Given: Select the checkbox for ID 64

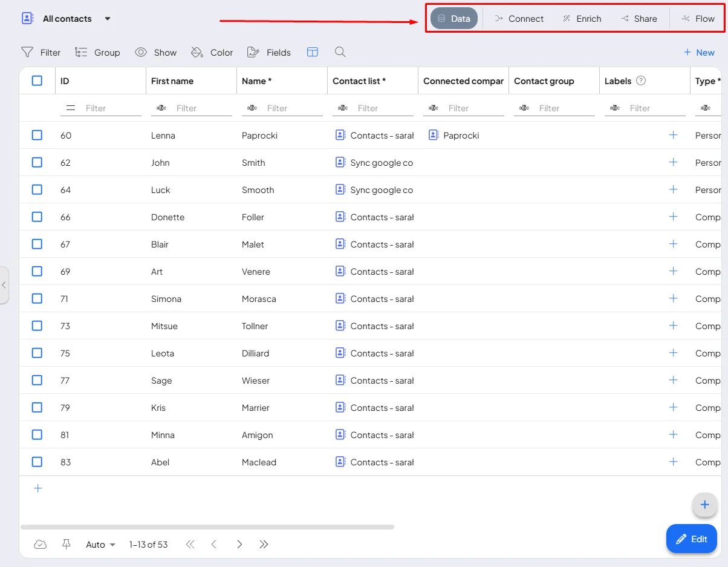Looking at the screenshot, I should (x=37, y=189).
